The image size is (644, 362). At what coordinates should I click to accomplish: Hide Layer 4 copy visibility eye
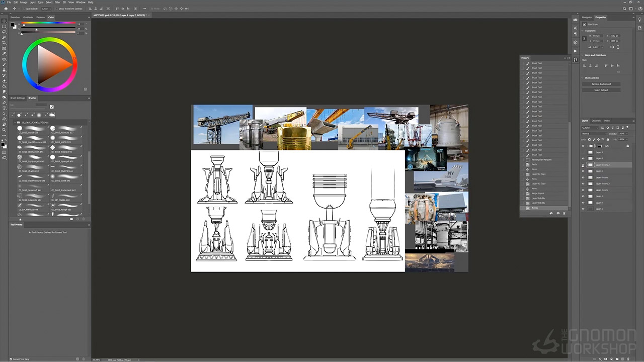click(x=583, y=190)
